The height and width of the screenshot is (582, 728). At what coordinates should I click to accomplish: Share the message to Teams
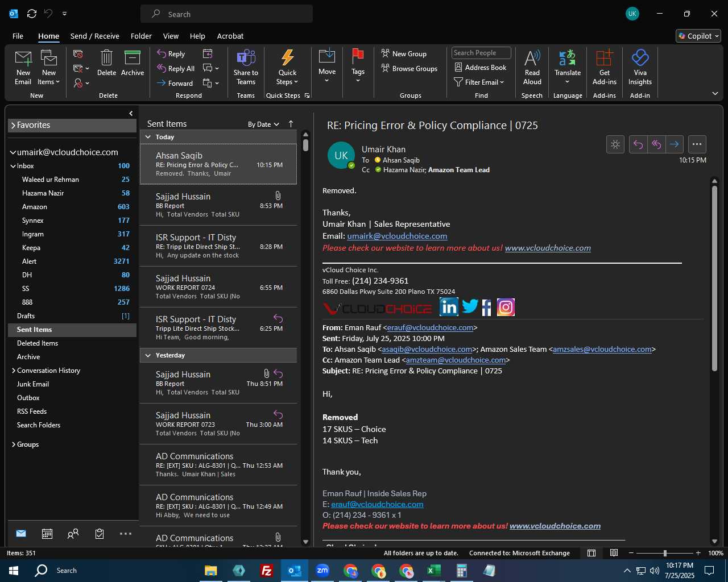click(246, 68)
